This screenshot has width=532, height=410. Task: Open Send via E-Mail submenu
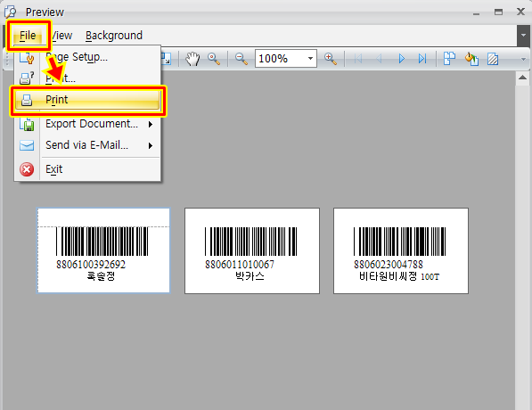(87, 145)
